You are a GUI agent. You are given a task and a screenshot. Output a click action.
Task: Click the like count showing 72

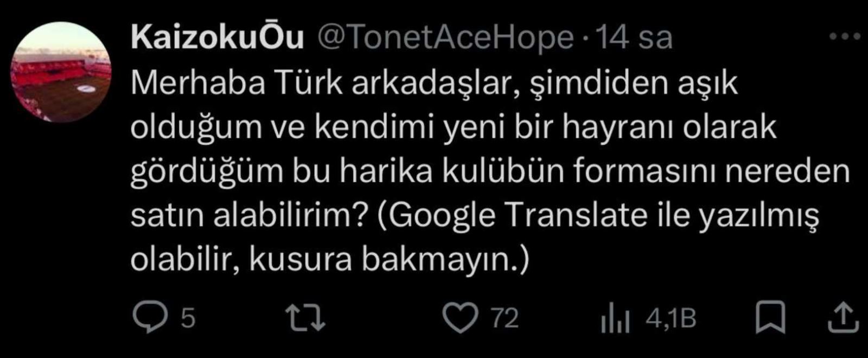505,319
